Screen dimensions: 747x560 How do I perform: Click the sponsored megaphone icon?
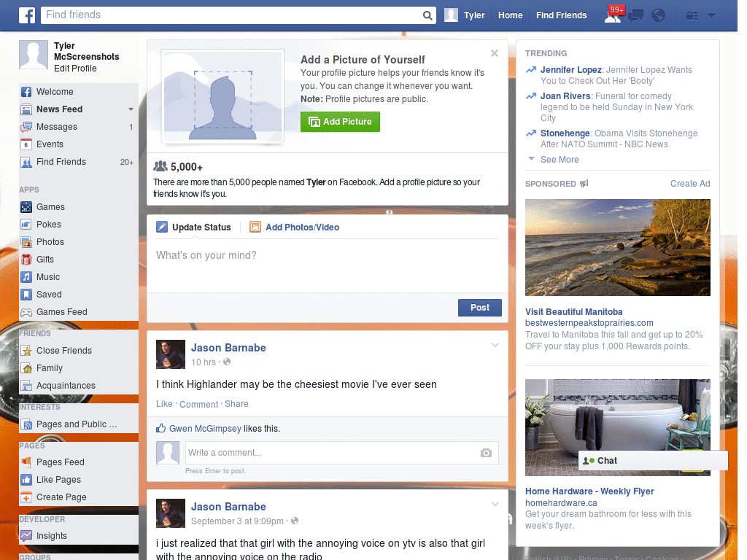(x=584, y=183)
